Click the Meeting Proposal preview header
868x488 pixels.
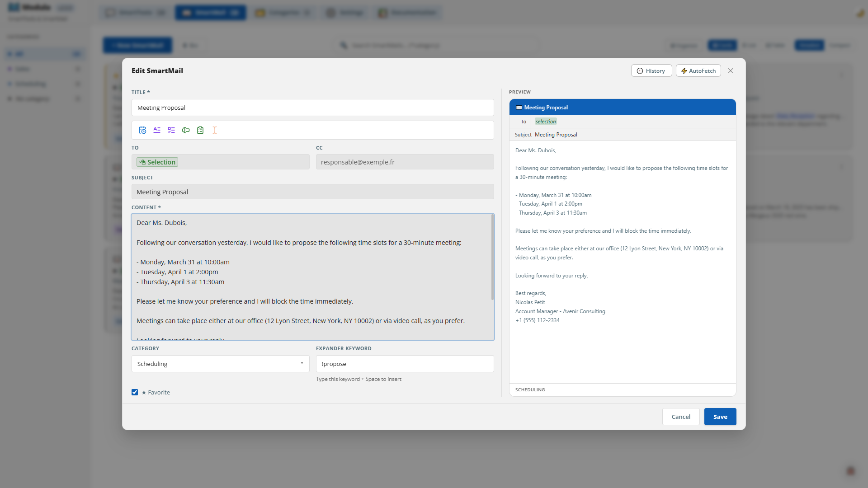pyautogui.click(x=623, y=108)
